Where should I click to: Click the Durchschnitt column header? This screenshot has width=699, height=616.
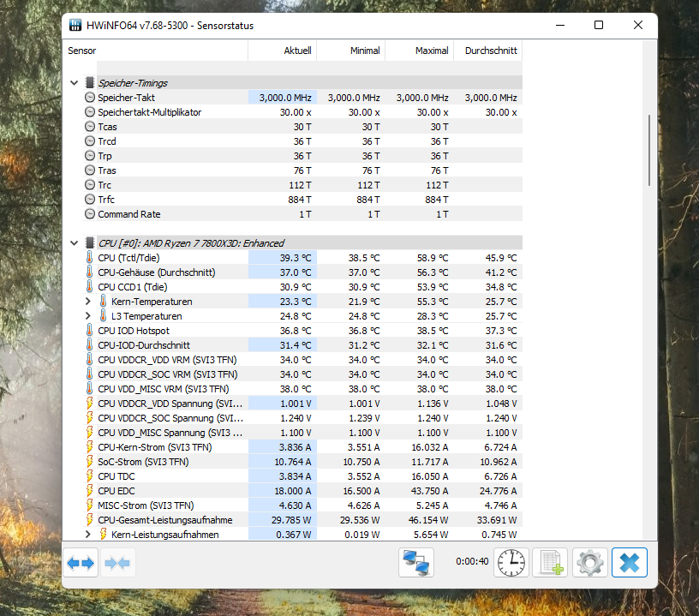488,51
